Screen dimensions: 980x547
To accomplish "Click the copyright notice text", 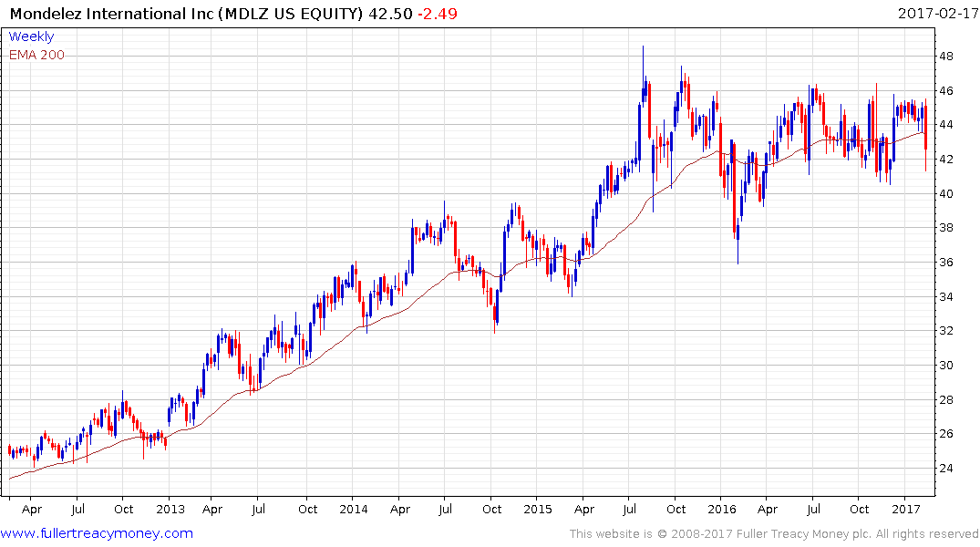I will coord(774,534).
